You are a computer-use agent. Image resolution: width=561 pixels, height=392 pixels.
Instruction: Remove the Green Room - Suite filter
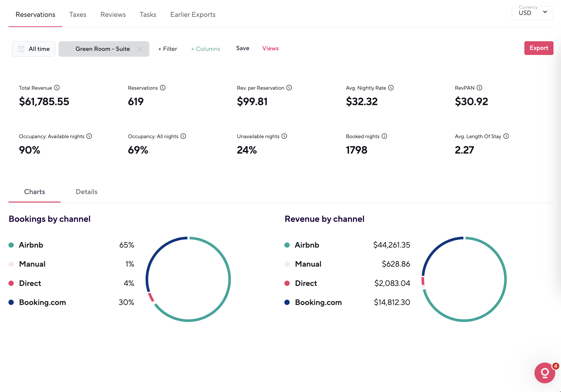[141, 49]
